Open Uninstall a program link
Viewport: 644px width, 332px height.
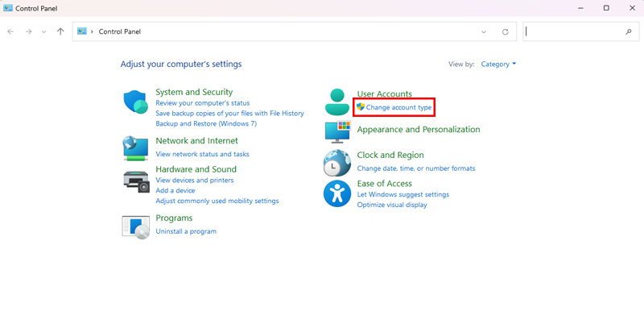click(186, 231)
